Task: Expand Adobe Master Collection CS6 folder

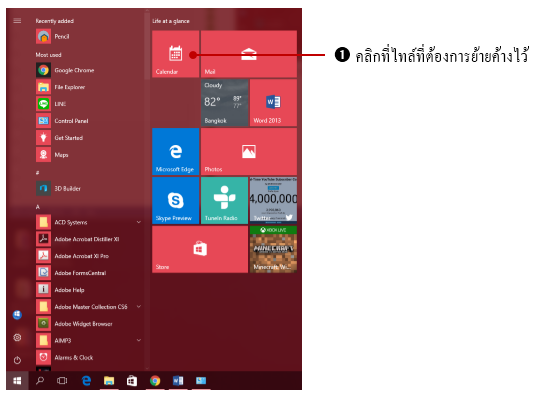Action: click(139, 307)
